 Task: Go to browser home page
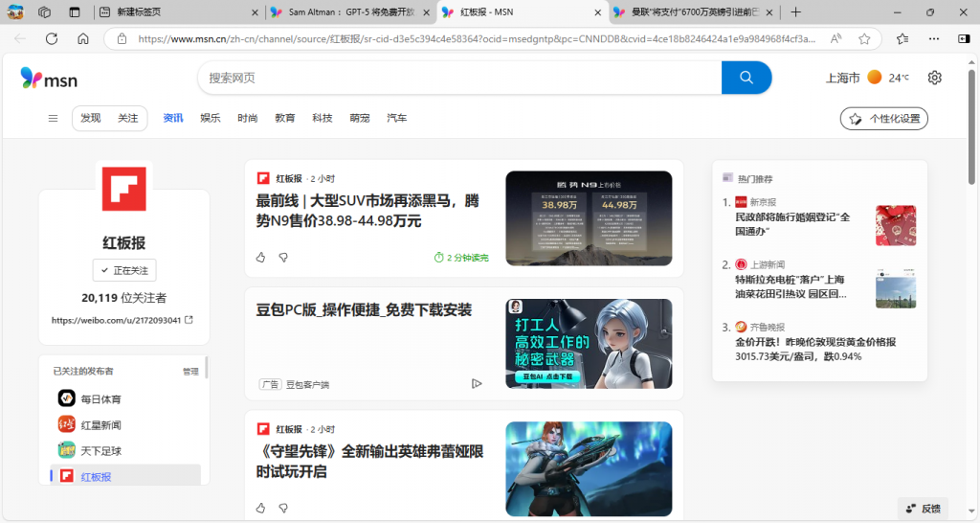[x=83, y=38]
